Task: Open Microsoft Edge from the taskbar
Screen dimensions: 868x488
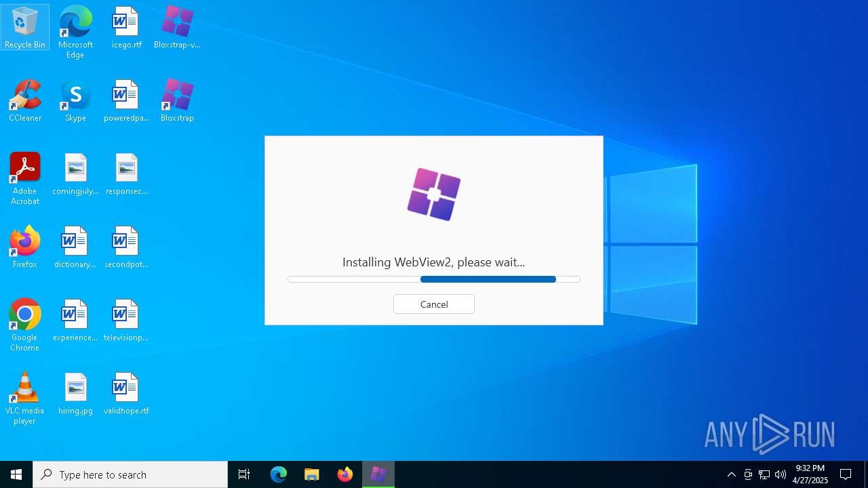Action: tap(279, 474)
